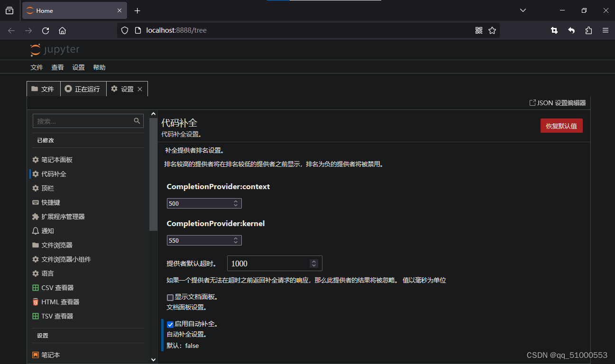Open the 帮助 menu
Image resolution: width=615 pixels, height=364 pixels.
coord(100,67)
